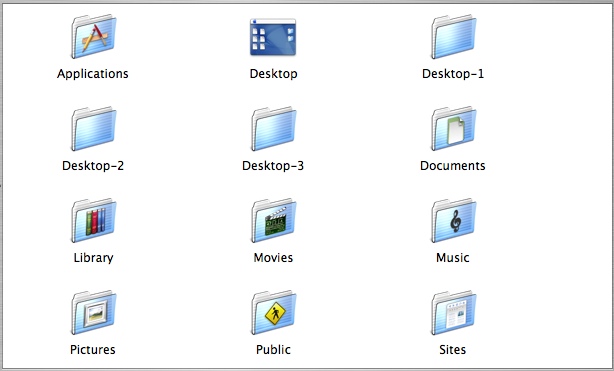Click the Desktop-1 folder icon
614x371 pixels.
click(453, 36)
